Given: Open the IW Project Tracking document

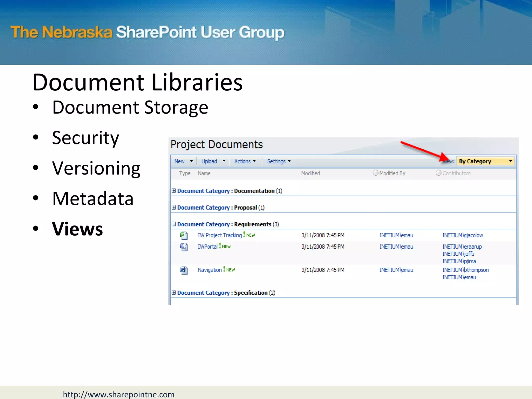Looking at the screenshot, I should (220, 235).
